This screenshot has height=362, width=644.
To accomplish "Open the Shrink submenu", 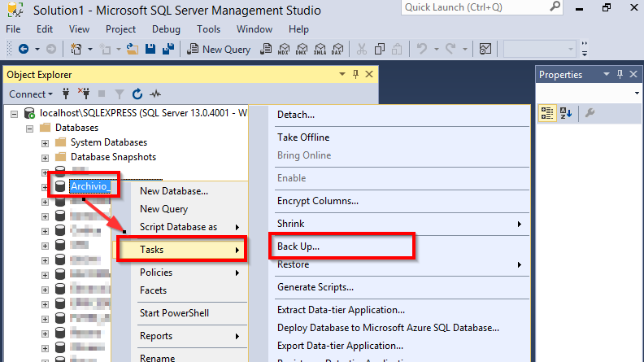I will [399, 224].
